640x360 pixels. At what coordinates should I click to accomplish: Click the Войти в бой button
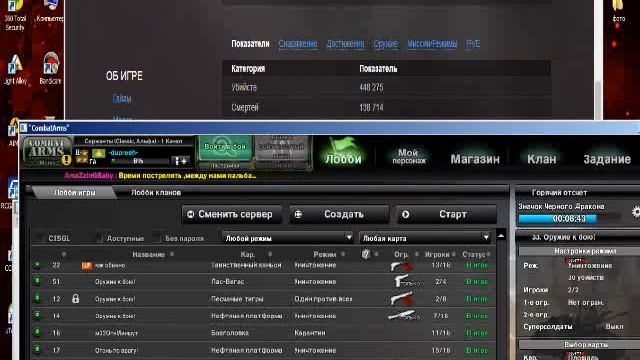click(x=225, y=148)
